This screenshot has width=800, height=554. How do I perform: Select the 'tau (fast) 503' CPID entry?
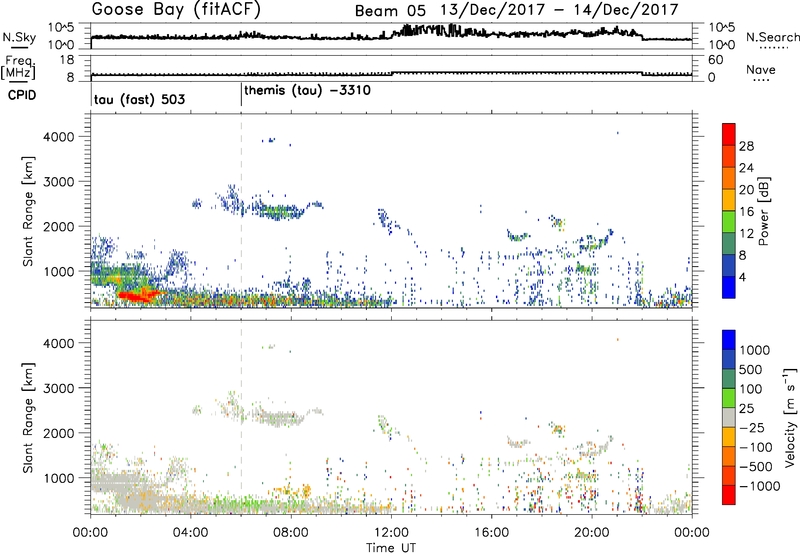click(139, 99)
